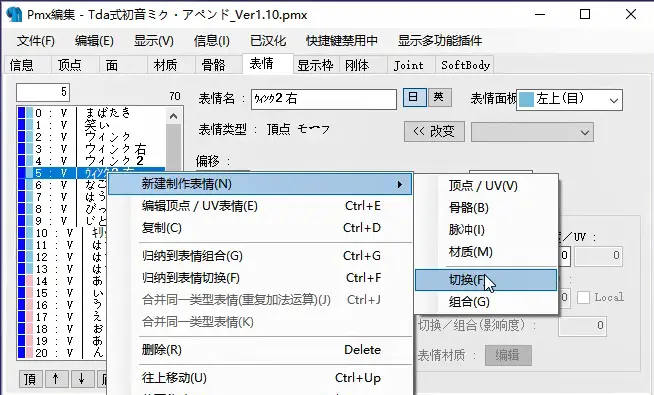Select morph 0 まばたき in the list

click(91, 113)
